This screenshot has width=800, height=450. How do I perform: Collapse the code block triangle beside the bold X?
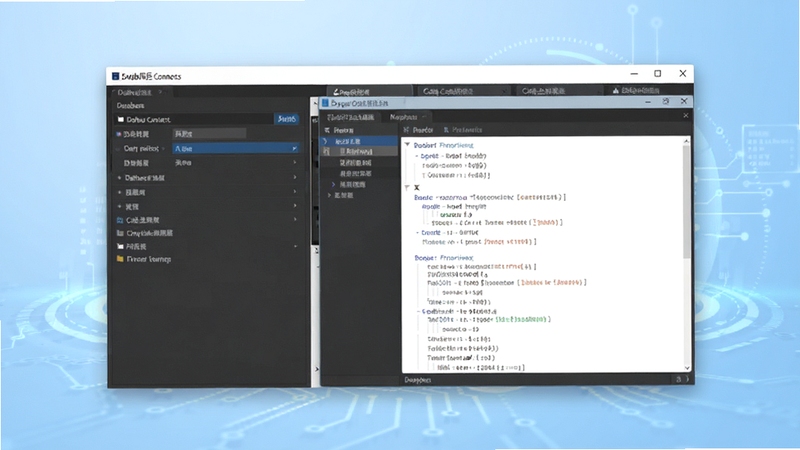tap(407, 187)
